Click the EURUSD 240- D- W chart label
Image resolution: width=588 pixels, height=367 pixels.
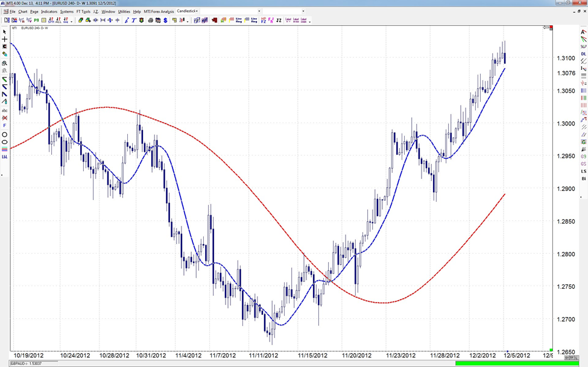tap(34, 28)
